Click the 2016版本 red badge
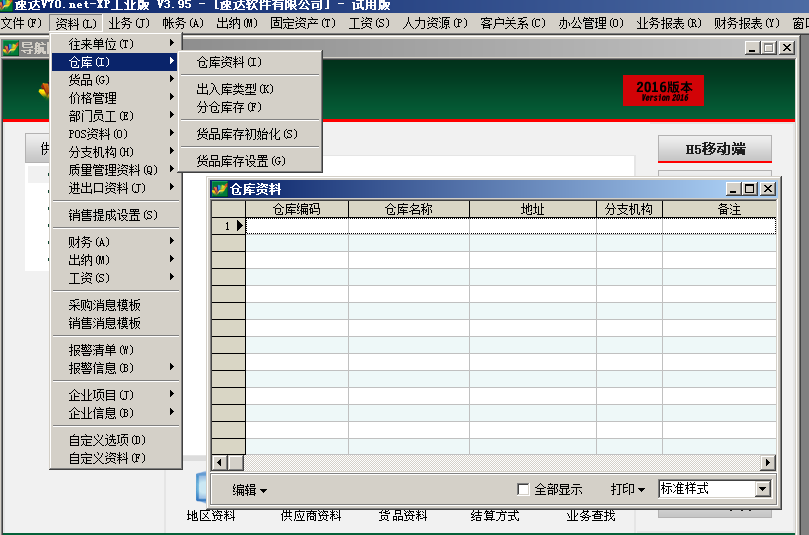Screen dimensions: 809x535 pyautogui.click(x=664, y=91)
